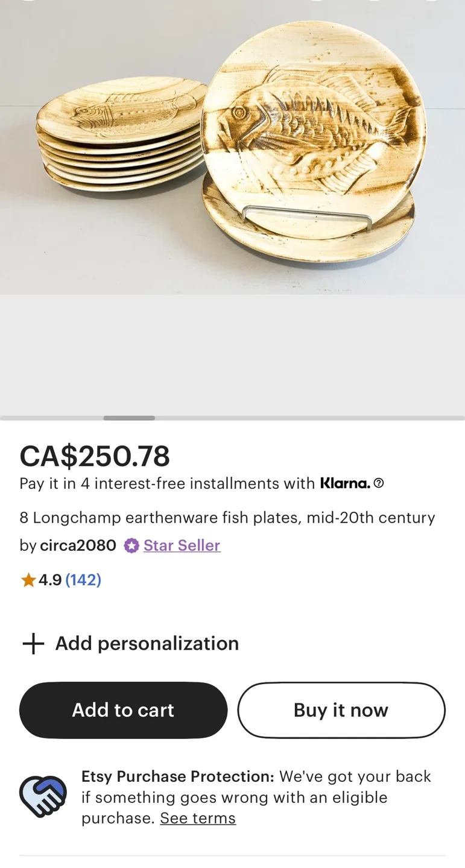The height and width of the screenshot is (868, 465).
Task: Click the image carousel scroll indicator
Action: click(x=128, y=418)
